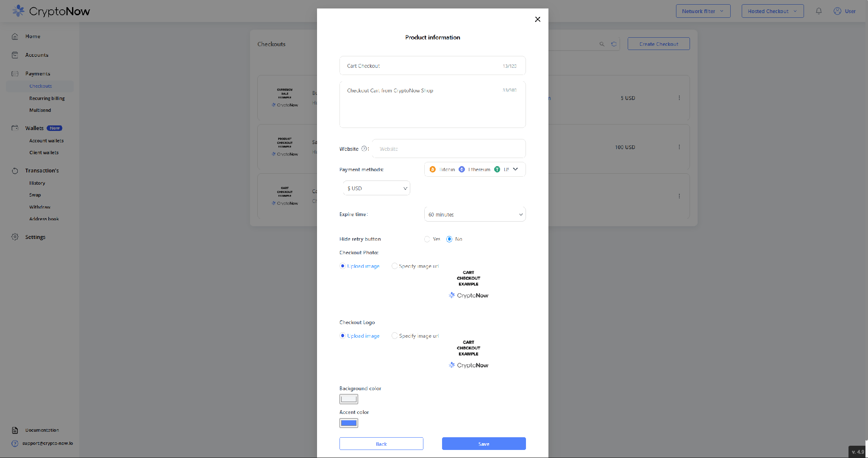Image resolution: width=868 pixels, height=458 pixels.
Task: Open options menu for cart checkout row
Action: click(x=679, y=196)
